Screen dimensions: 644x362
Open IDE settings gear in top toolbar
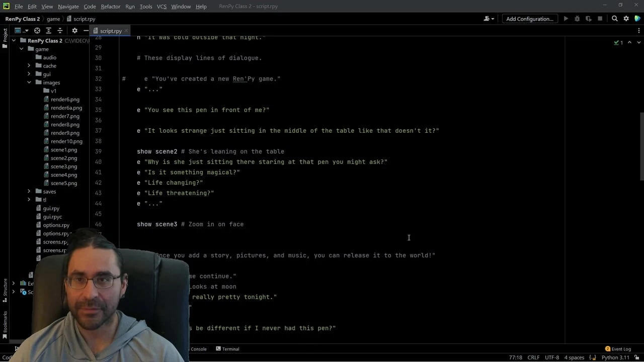pos(626,19)
